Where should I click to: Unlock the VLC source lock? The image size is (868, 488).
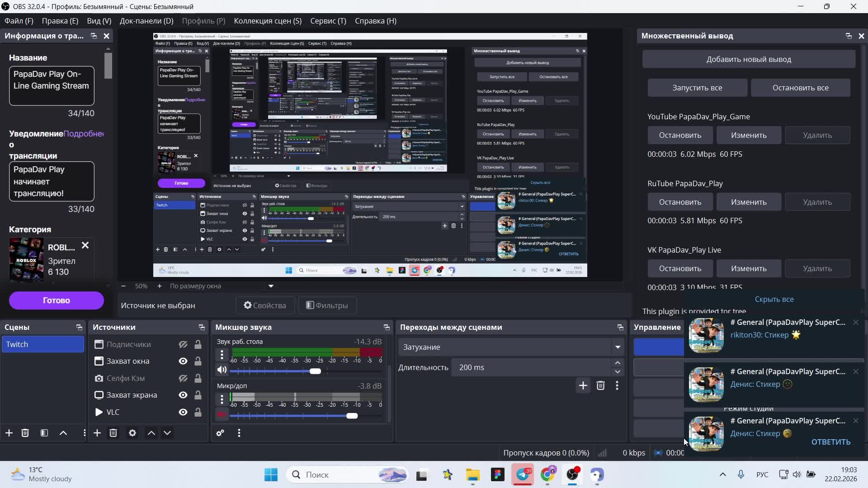198,412
